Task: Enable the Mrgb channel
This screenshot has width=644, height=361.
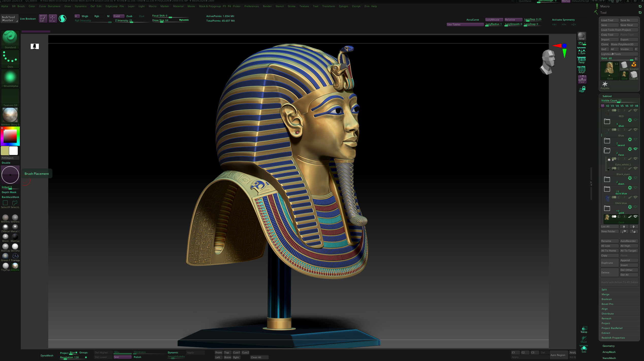Action: click(85, 16)
